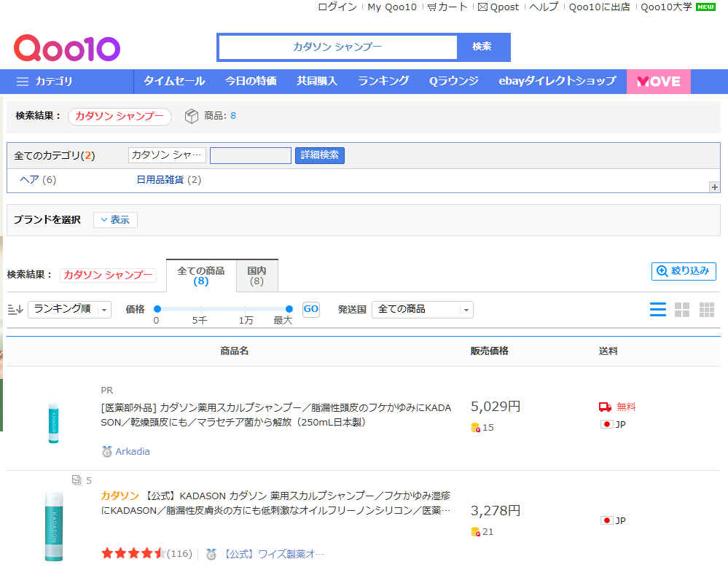Open the カテゴリ hamburger menu icon
The image size is (728, 567).
click(x=23, y=82)
